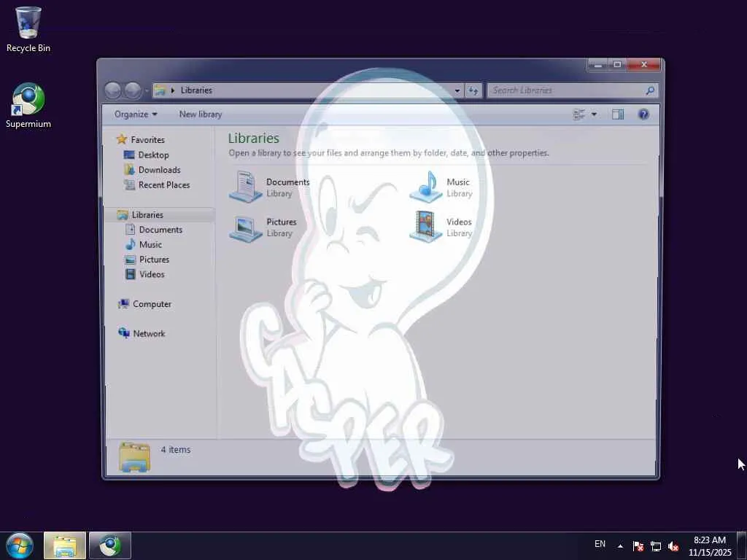Maximize the Libraries window
Viewport: 747px width, 560px height.
coord(617,65)
